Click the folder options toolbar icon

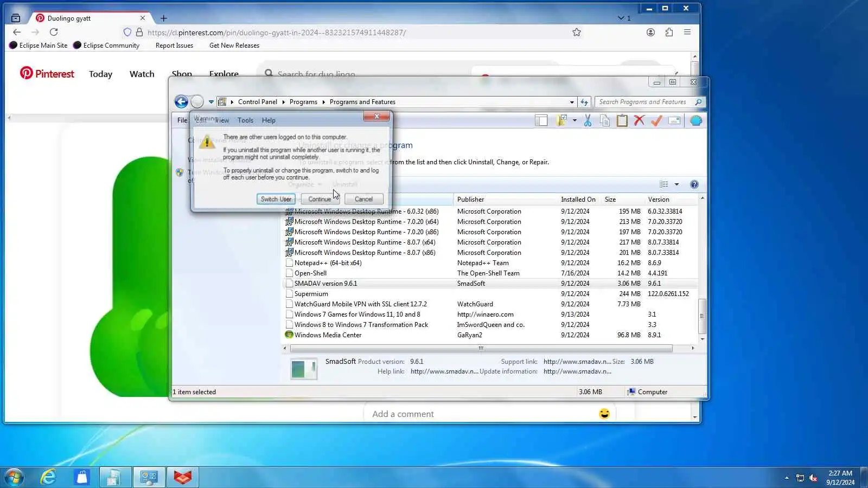click(561, 120)
